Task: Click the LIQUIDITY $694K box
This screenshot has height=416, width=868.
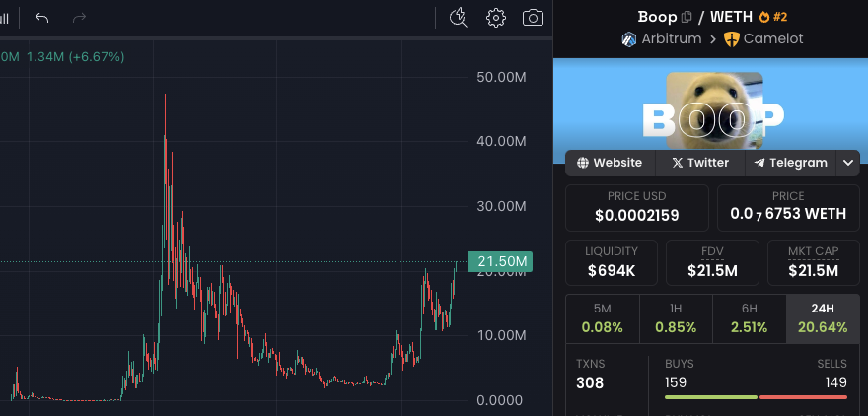Action: pos(612,262)
